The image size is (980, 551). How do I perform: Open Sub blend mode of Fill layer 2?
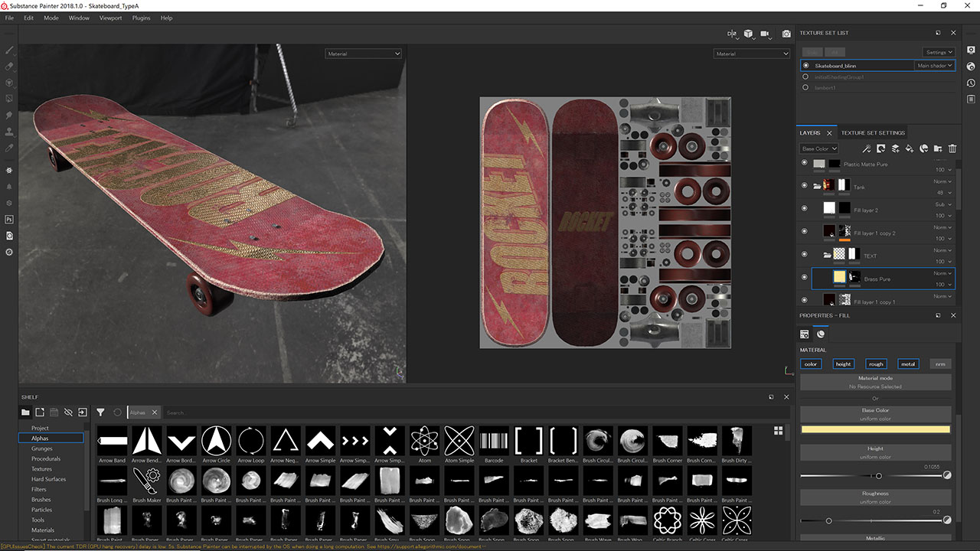click(942, 204)
